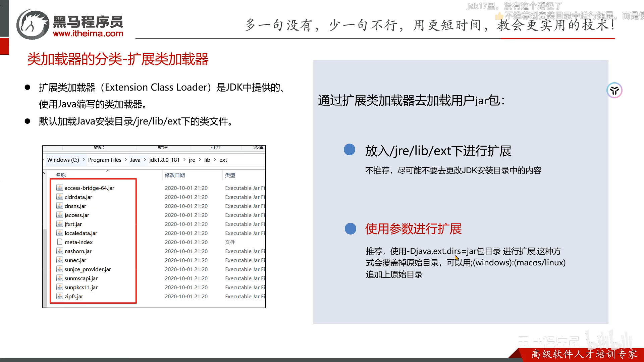The height and width of the screenshot is (362, 644).
Task: Click sunjce_provider.jar file name
Action: 88,269
